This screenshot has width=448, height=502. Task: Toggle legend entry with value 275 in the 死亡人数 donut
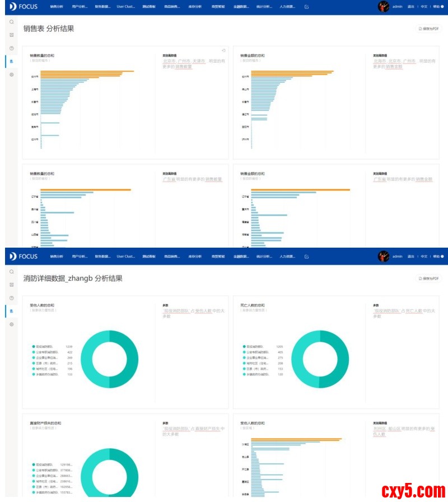pos(263,357)
